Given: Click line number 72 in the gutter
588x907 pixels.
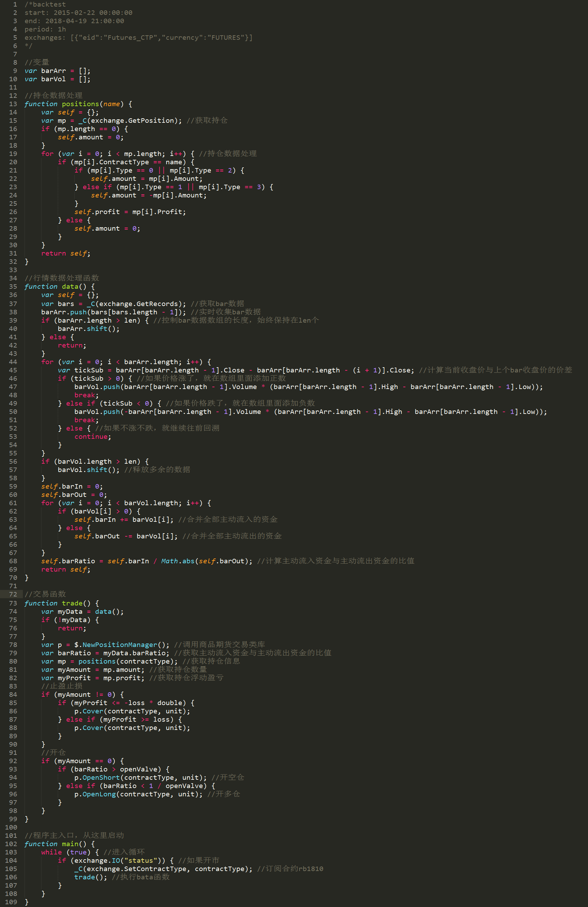Looking at the screenshot, I should [x=13, y=594].
